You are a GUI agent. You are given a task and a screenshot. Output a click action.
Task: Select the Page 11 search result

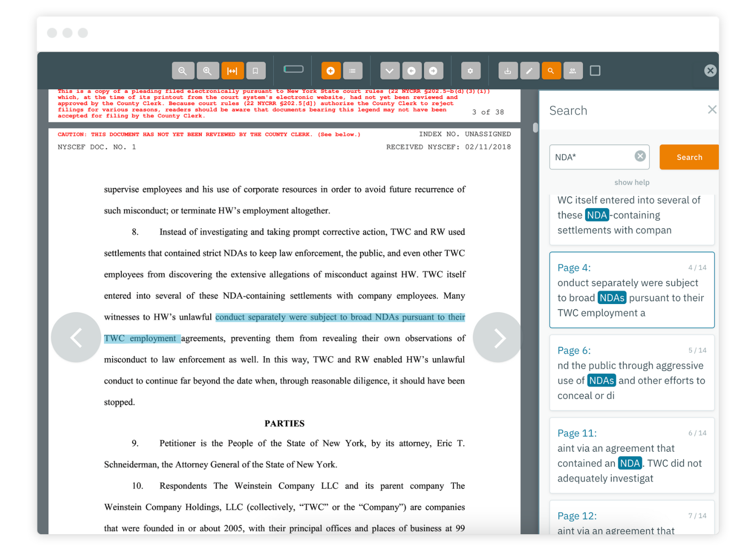(631, 455)
